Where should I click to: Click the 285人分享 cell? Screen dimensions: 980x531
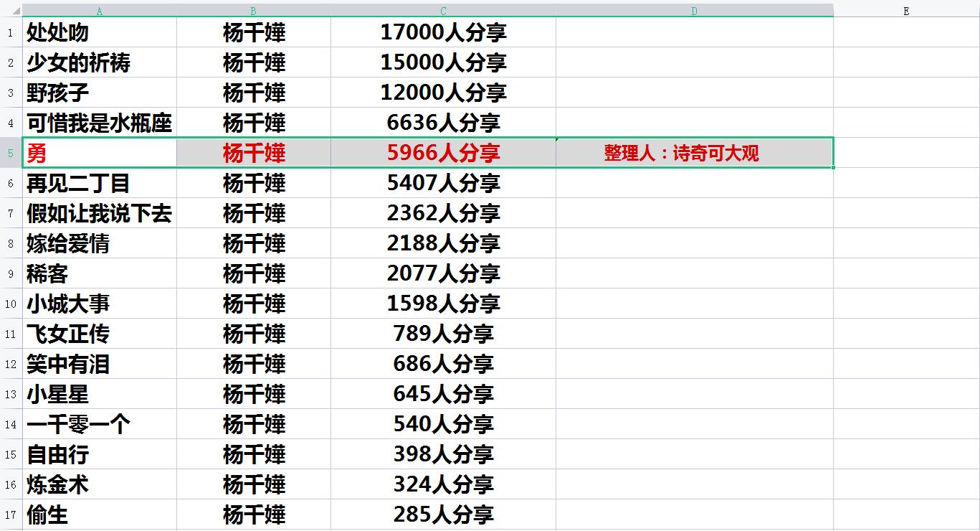[x=443, y=514]
